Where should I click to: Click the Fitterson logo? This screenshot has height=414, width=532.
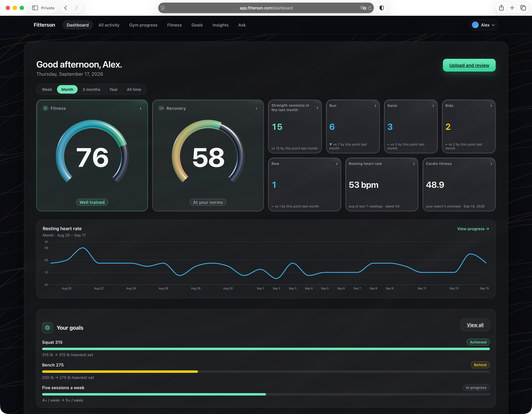tap(44, 25)
